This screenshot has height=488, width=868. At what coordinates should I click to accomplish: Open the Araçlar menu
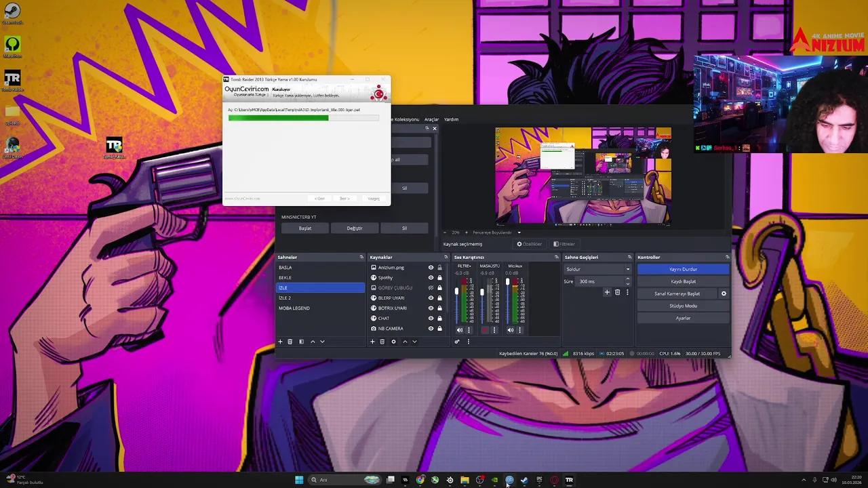431,119
